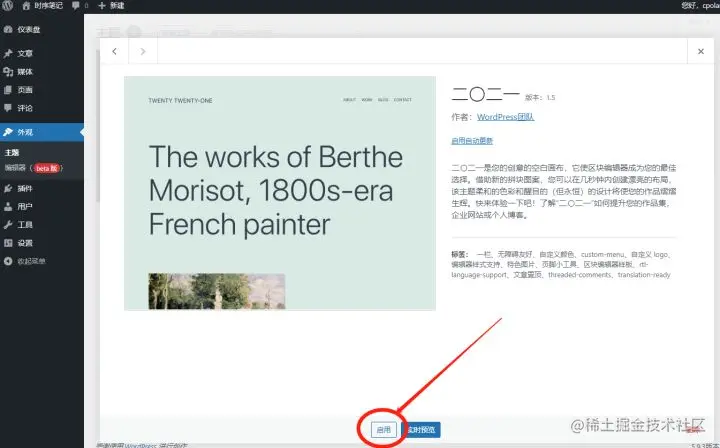
Task: Show next theme with right arrow
Action: pos(143,51)
